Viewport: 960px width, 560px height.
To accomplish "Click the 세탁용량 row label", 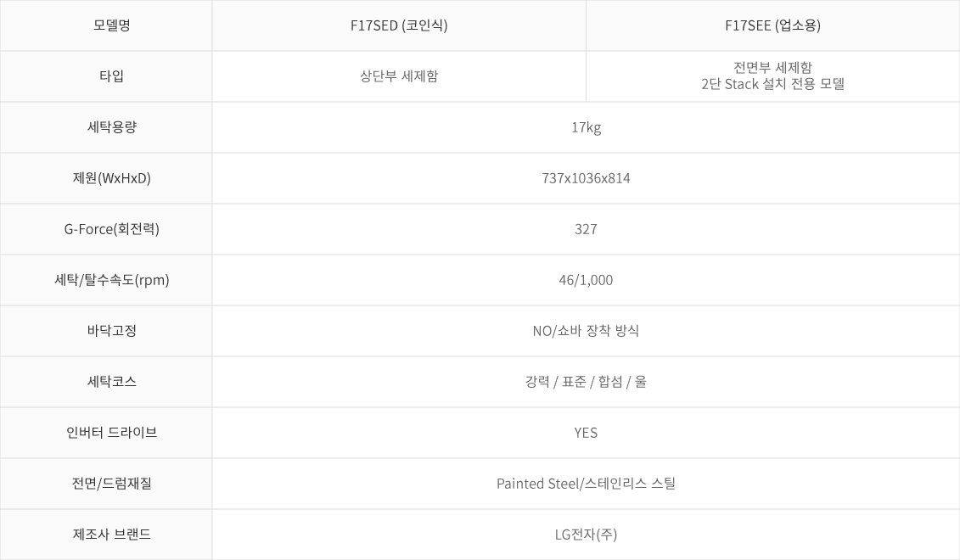I will (x=111, y=127).
